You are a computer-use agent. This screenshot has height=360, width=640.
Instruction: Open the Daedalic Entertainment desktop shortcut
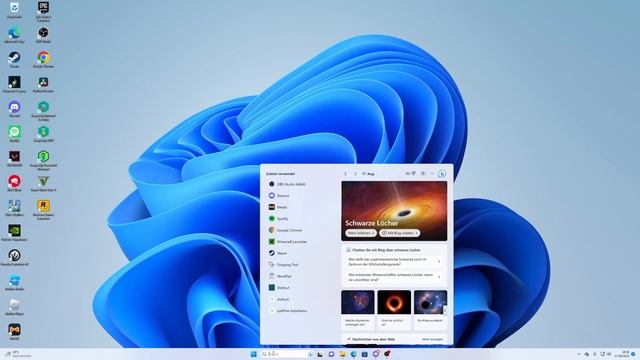pyautogui.click(x=14, y=258)
